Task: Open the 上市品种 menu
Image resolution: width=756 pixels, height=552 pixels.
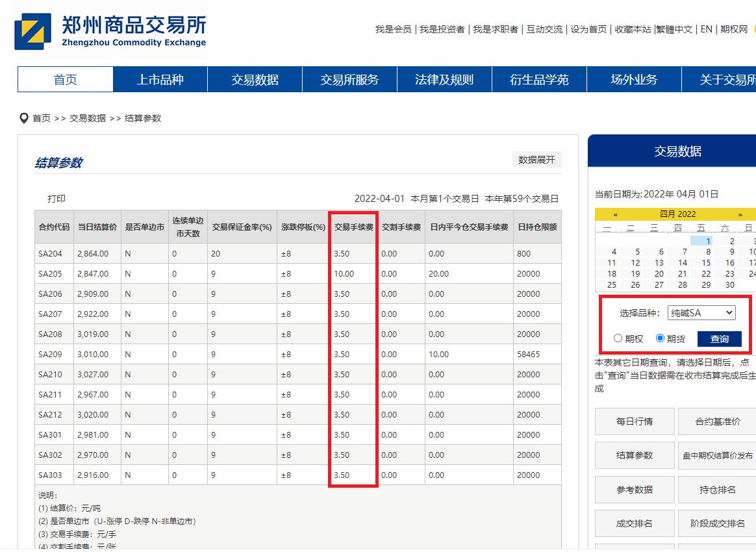Action: click(x=160, y=79)
